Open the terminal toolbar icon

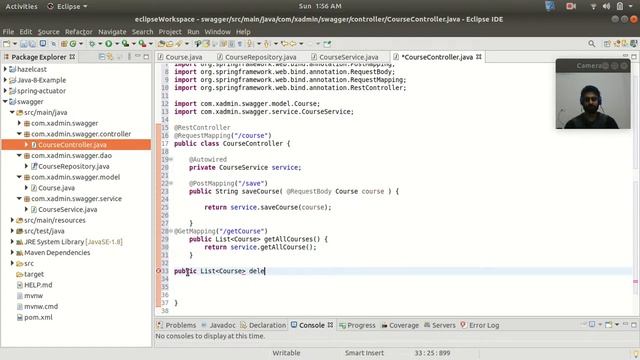pyautogui.click(x=42, y=44)
